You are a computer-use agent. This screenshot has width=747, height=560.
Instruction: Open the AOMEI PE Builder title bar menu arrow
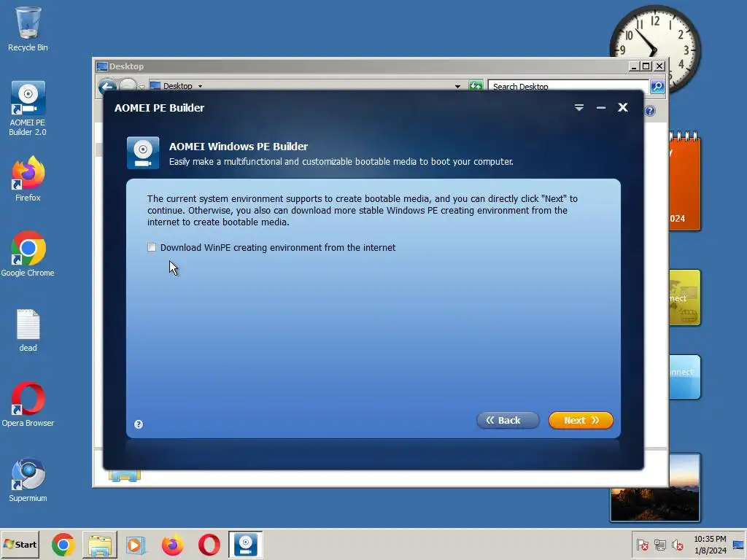578,108
